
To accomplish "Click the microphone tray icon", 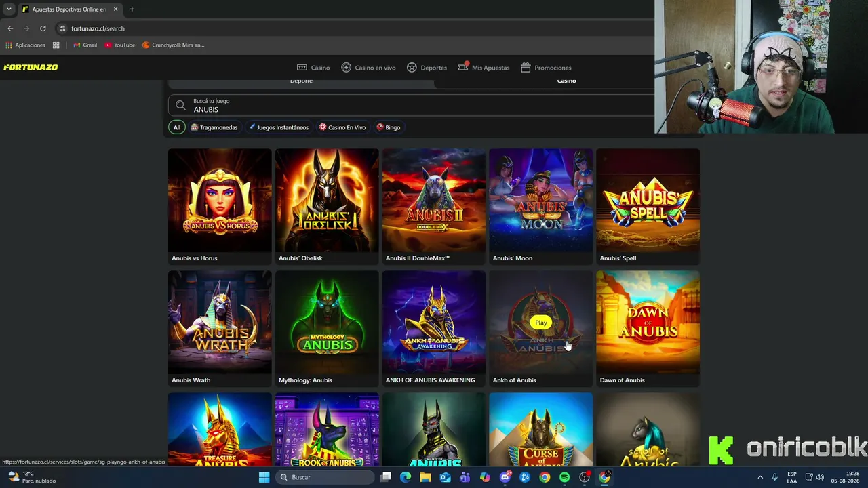I will point(775,477).
